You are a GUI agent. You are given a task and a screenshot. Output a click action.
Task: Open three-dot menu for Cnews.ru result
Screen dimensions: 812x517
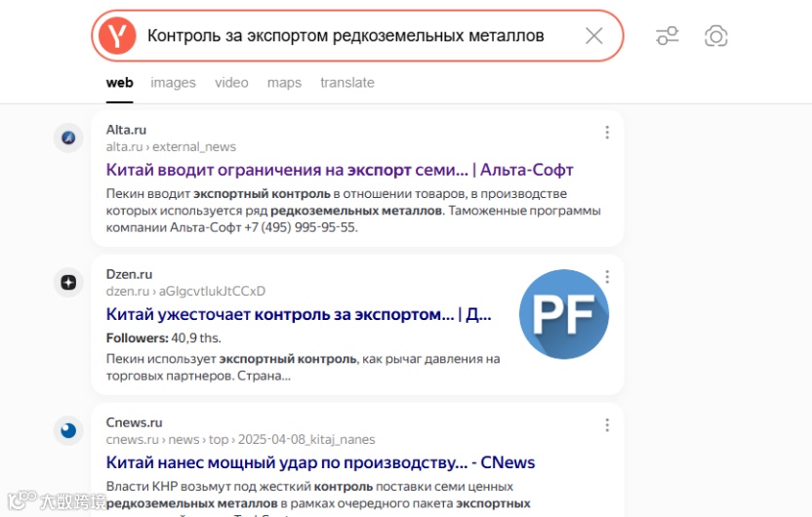click(607, 425)
